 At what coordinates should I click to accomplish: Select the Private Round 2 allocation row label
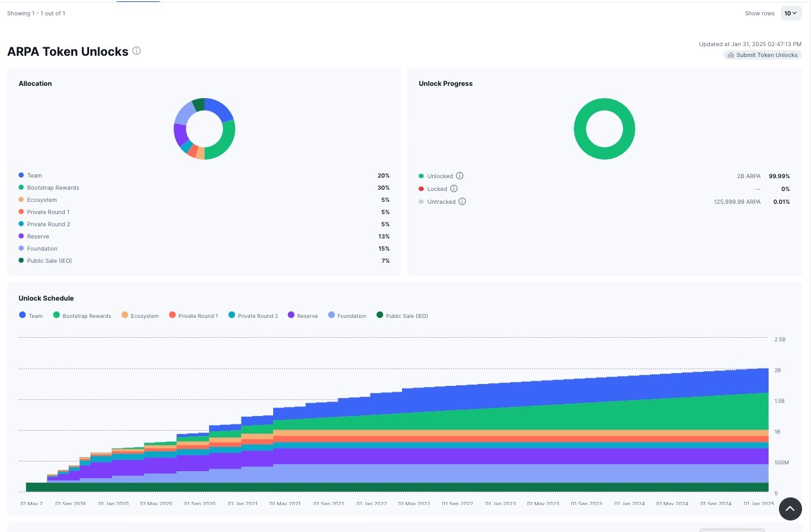[49, 224]
